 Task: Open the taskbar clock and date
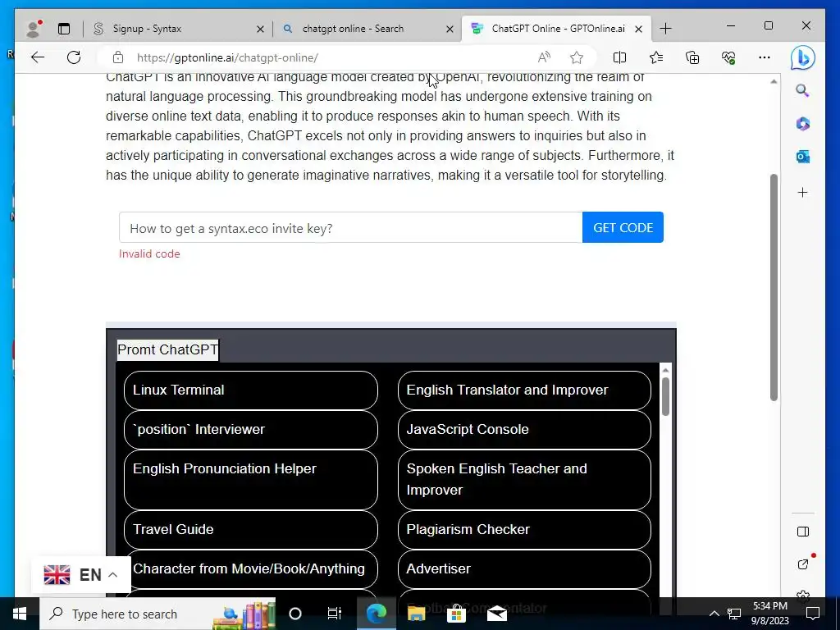769,614
